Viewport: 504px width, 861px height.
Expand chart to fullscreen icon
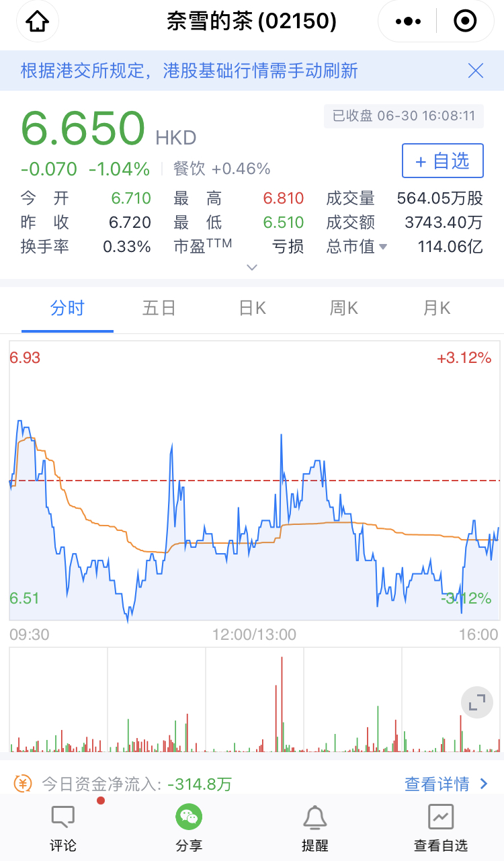point(477,703)
